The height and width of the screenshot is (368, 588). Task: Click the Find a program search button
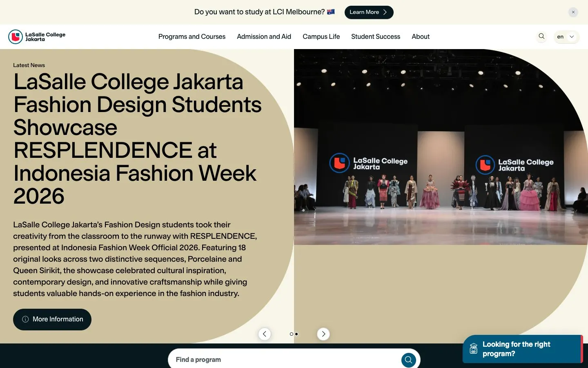pos(409,360)
